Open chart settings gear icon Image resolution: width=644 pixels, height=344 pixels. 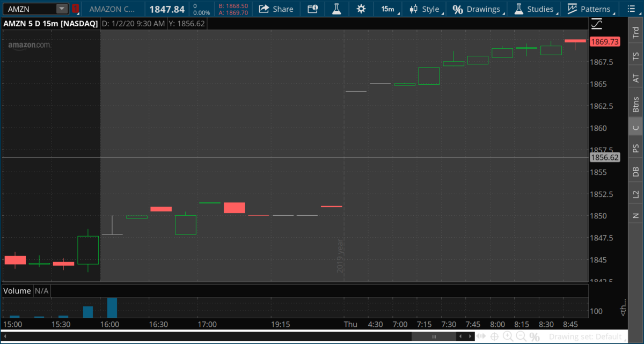[x=361, y=9]
